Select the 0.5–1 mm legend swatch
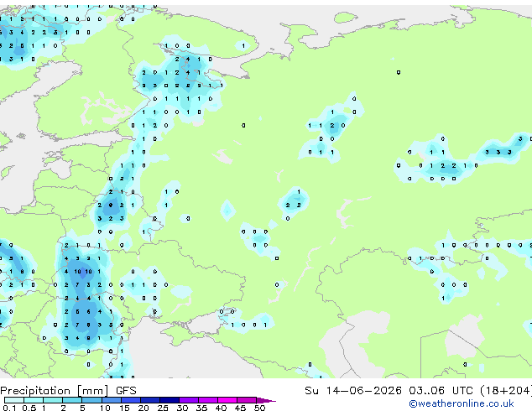The width and height of the screenshot is (532, 411). coord(34,400)
